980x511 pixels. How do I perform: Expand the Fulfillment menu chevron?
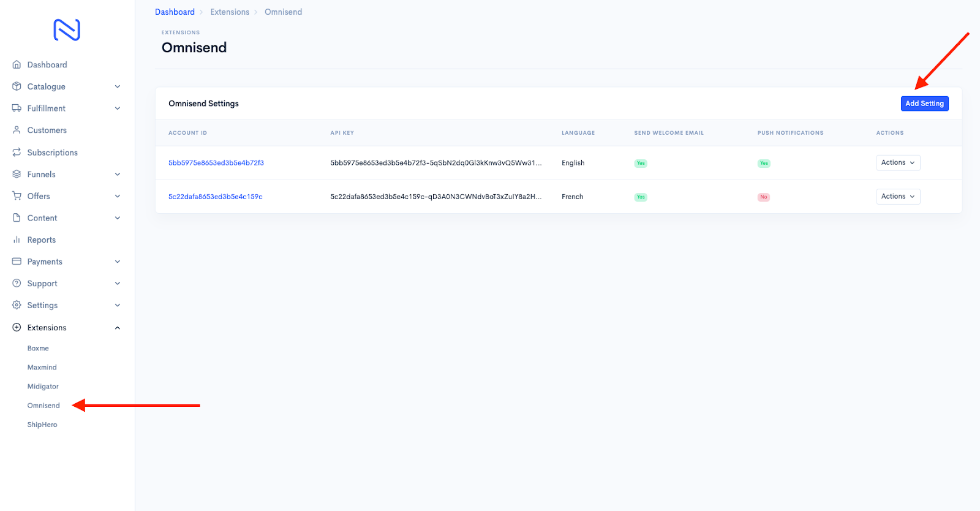click(118, 108)
